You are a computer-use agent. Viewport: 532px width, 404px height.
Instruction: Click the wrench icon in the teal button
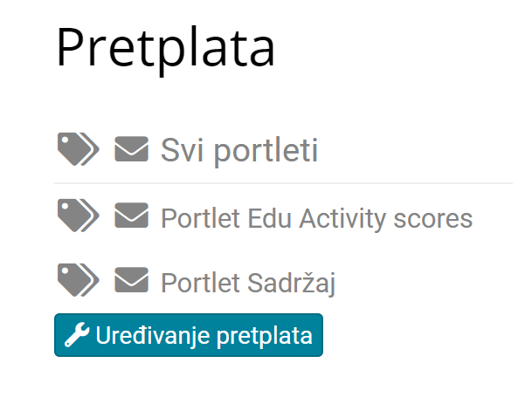[77, 335]
